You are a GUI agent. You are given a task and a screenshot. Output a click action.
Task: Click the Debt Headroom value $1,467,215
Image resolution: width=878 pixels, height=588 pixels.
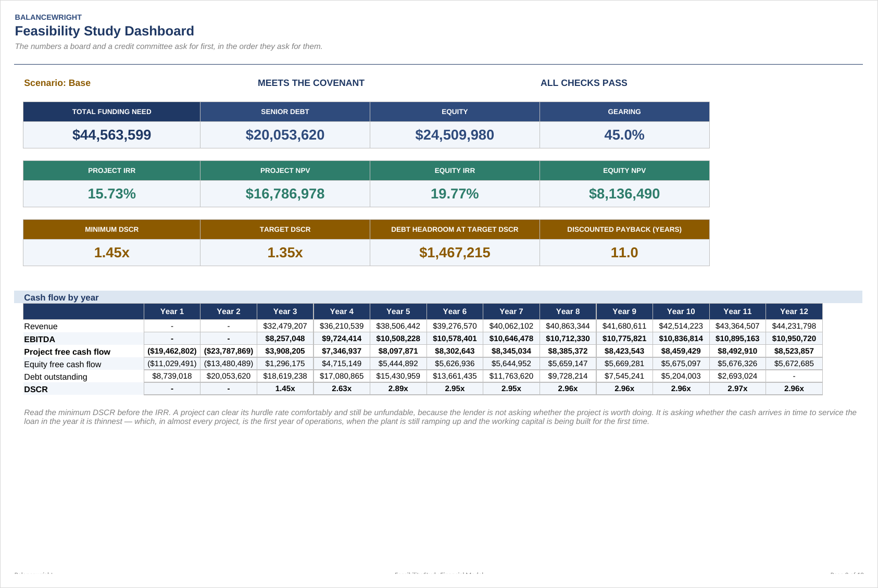click(455, 253)
